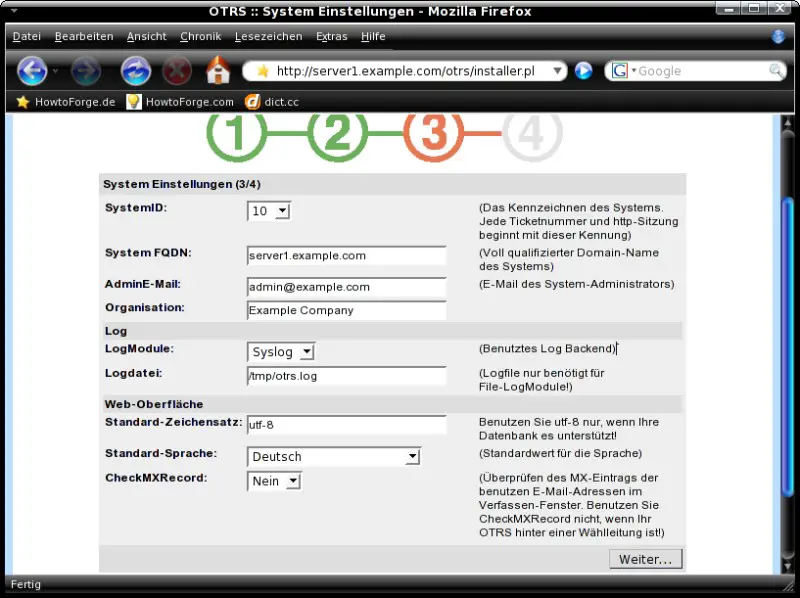Go to the Home page icon

(x=218, y=70)
